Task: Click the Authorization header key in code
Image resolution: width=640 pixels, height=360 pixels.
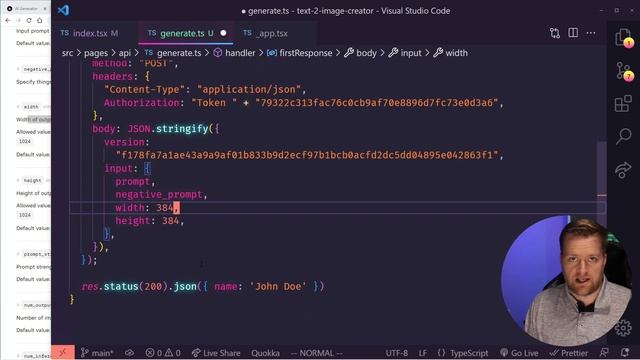Action: (141, 102)
